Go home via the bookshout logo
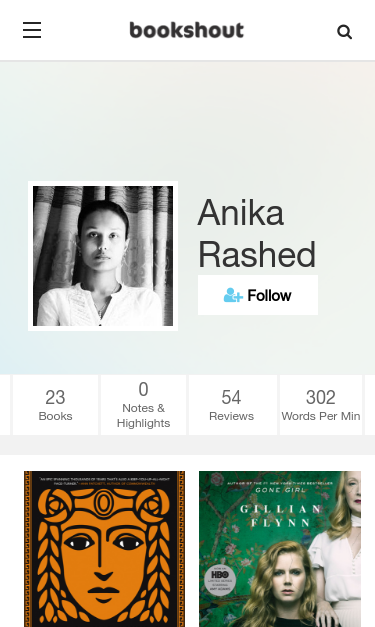 coord(187,30)
